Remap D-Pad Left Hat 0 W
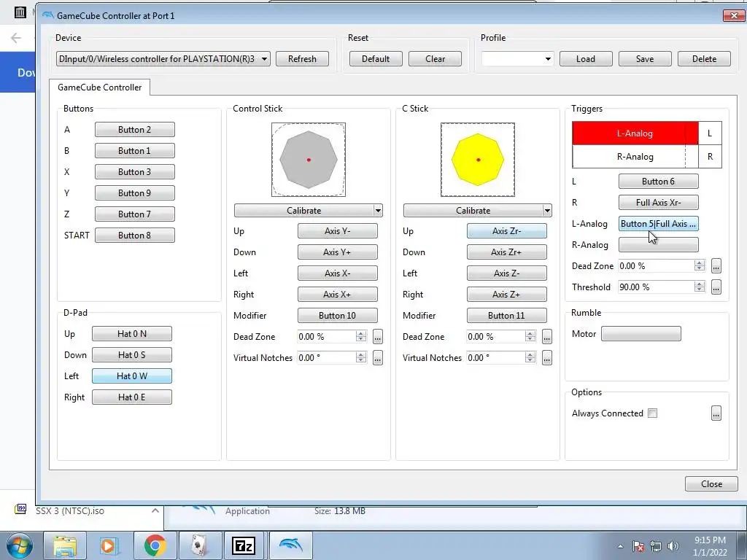Screen dimensions: 747x560 click(132, 376)
